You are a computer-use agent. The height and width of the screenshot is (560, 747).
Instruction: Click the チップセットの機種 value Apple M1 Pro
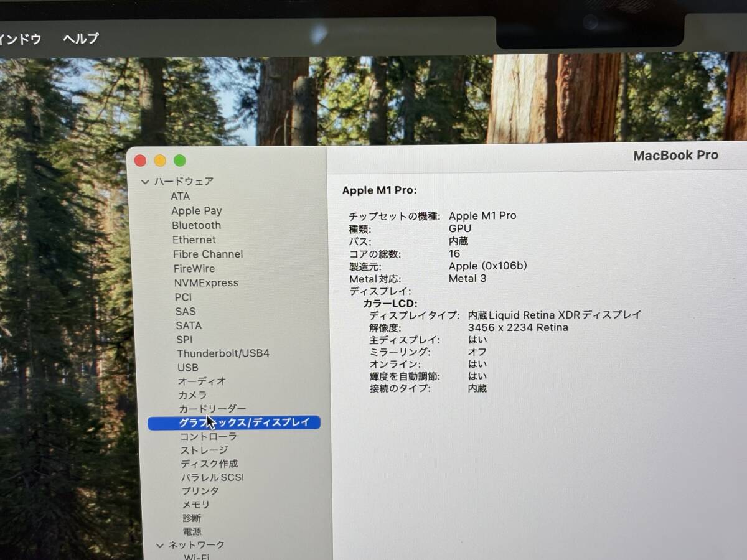[482, 216]
